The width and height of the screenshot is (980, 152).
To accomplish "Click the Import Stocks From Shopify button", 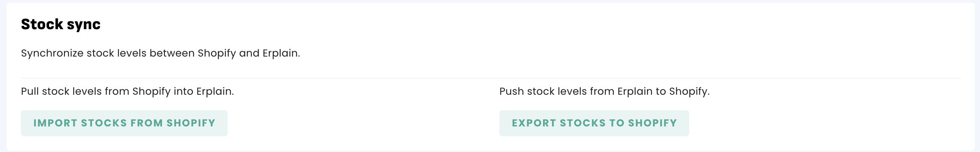I will tap(124, 123).
